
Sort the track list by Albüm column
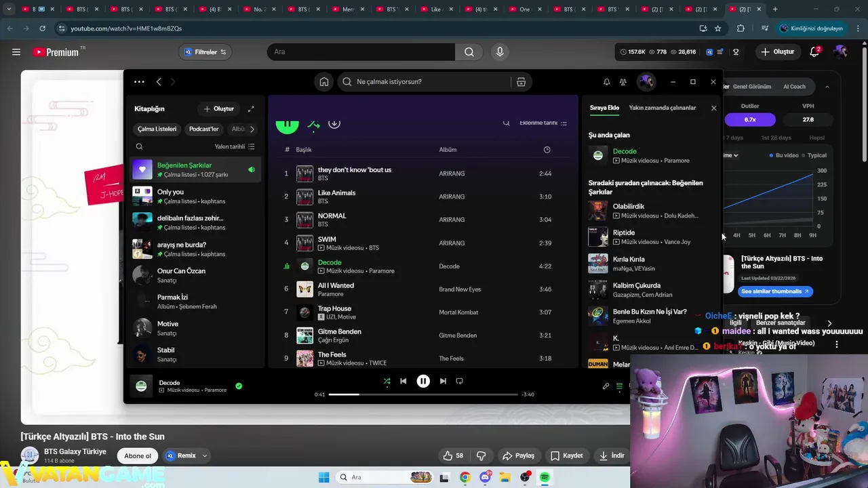(448, 150)
